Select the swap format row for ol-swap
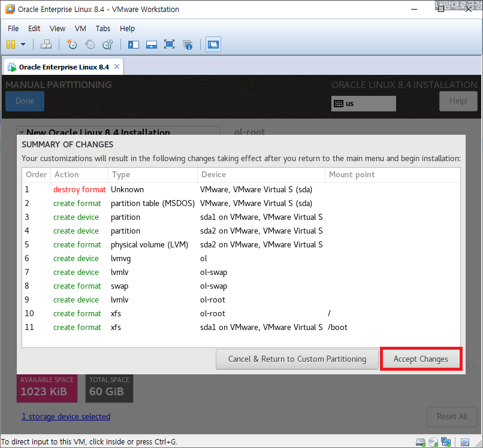Viewport: 483px width, 448px height. (x=241, y=286)
